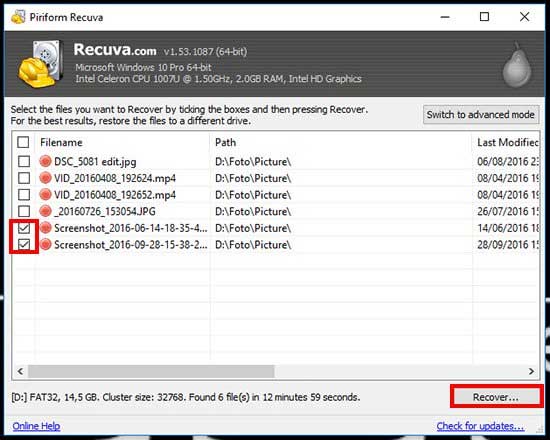Select the _20160726_153054.JPG filename

coord(105,212)
